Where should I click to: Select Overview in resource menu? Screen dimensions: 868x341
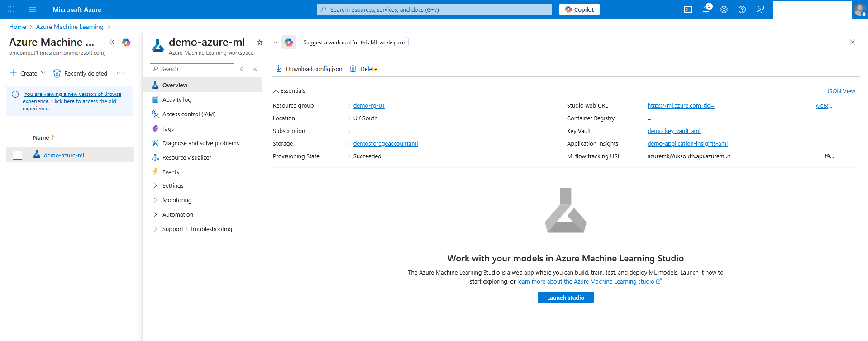pyautogui.click(x=203, y=85)
